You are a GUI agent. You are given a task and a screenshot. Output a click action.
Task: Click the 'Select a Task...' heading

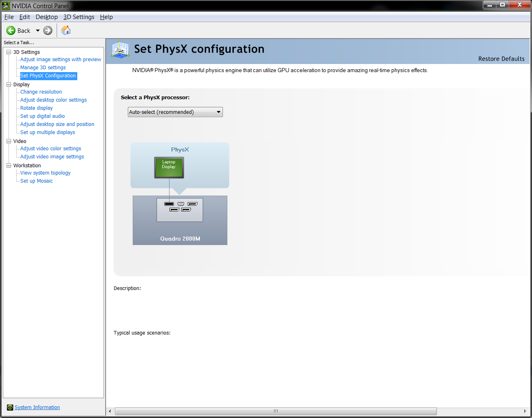pyautogui.click(x=19, y=43)
